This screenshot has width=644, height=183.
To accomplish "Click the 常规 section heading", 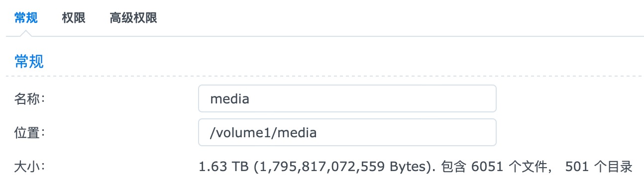I will click(29, 62).
